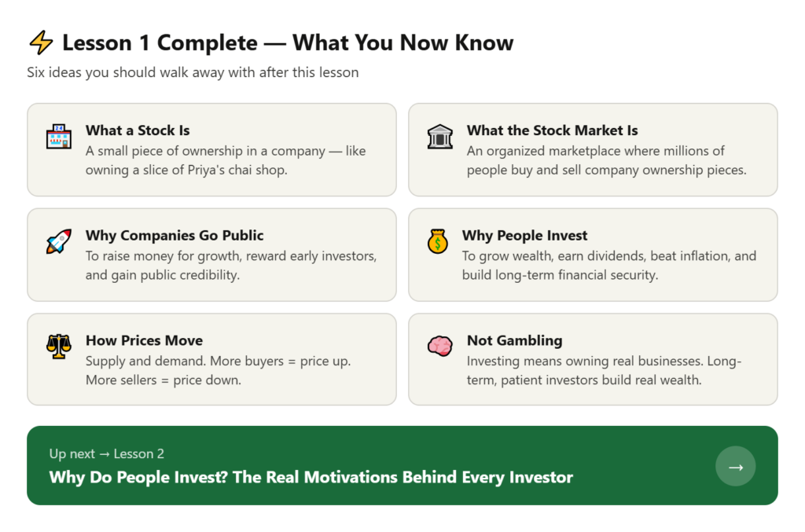Click the 'Up next → Lesson 2' label

[106, 453]
